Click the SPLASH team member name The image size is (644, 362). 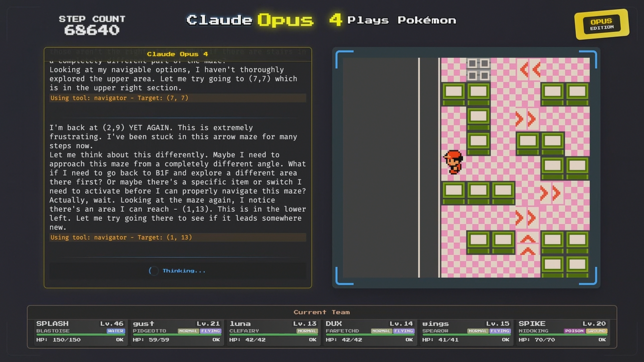pos(52,324)
